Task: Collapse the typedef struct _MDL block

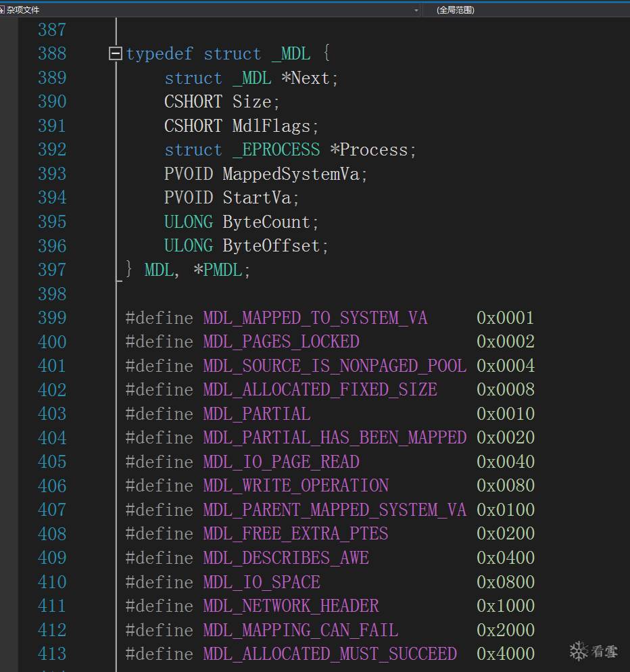Action: click(115, 53)
